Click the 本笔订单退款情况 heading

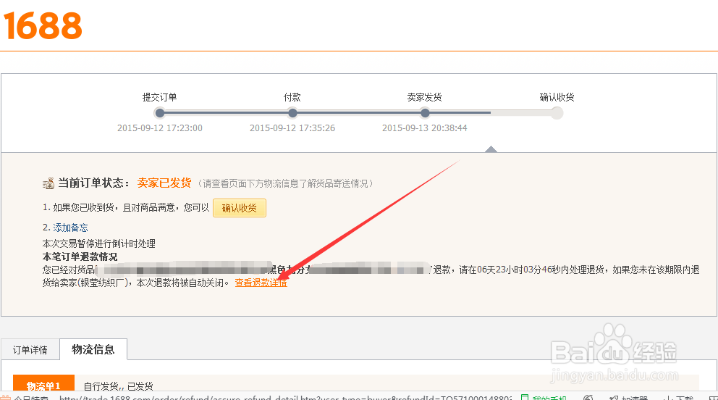(x=80, y=257)
